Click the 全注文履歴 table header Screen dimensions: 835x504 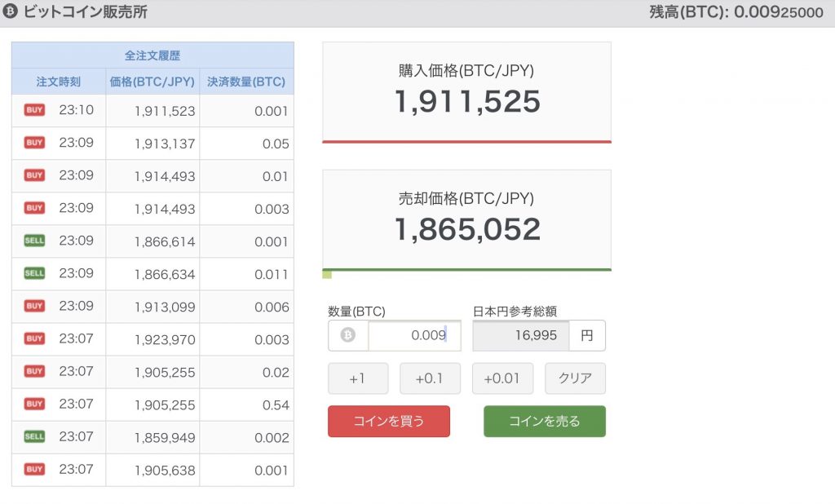click(x=152, y=55)
